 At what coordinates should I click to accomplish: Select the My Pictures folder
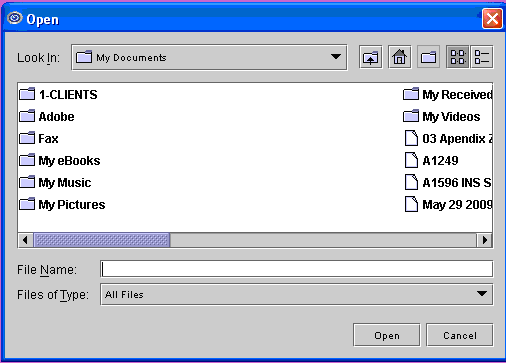click(x=62, y=205)
